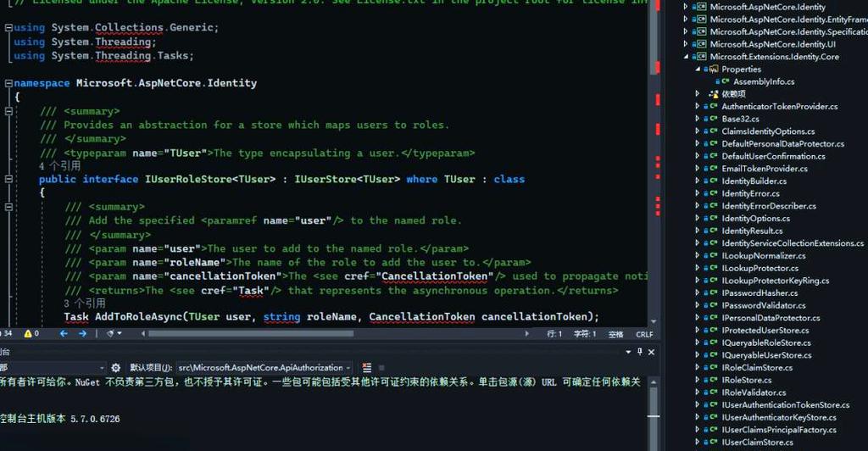Click the '4 个引用' reference count link
868x451 pixels.
pyautogui.click(x=59, y=166)
